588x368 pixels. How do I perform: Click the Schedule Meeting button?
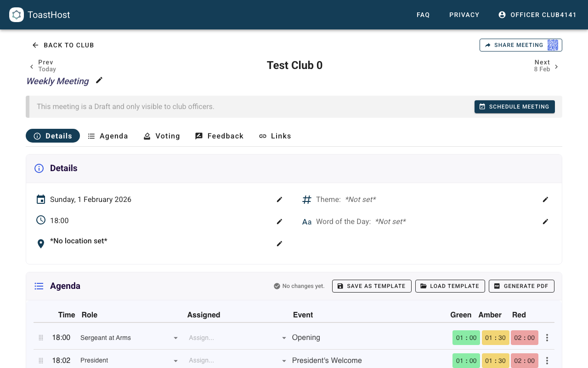click(514, 107)
